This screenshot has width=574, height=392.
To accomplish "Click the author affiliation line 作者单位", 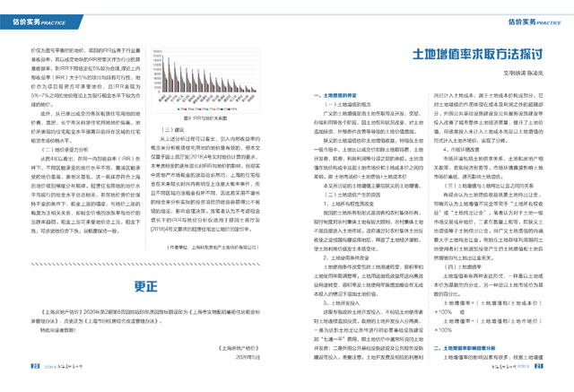I will (x=213, y=248).
